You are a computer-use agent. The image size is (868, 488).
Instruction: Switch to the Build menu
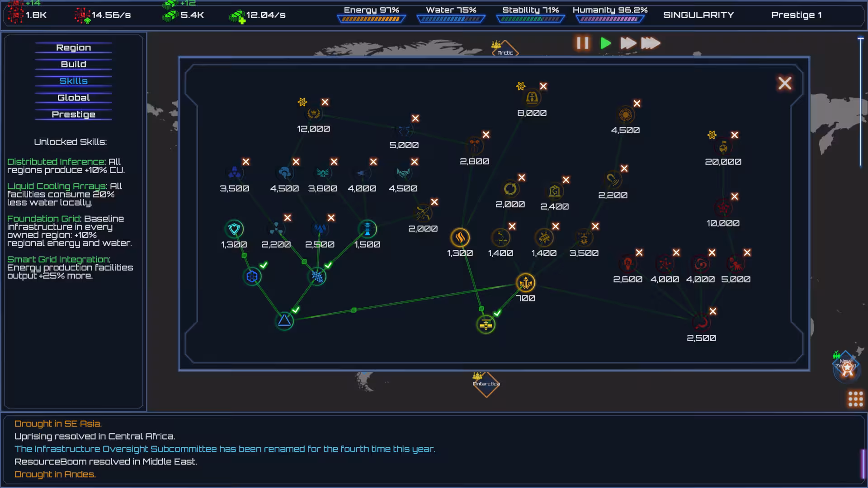[73, 64]
